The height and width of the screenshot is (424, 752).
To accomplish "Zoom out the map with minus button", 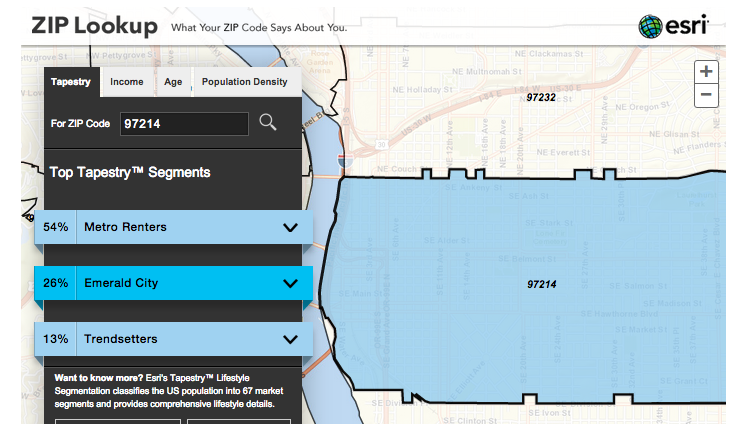I will [706, 95].
